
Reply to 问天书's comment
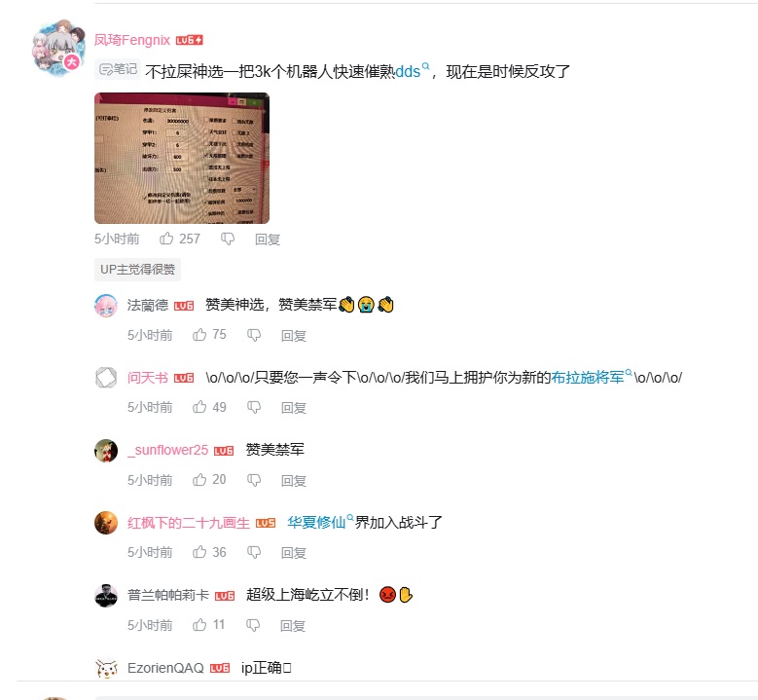tap(294, 408)
